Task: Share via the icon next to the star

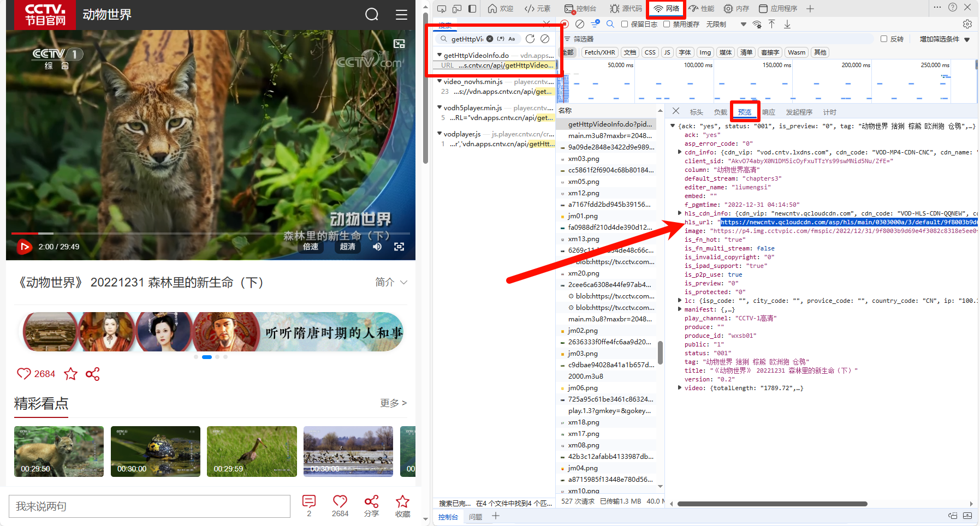Action: point(93,374)
